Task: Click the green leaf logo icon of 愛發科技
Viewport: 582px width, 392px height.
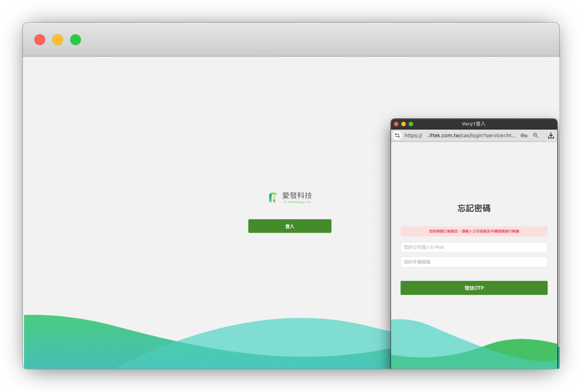Action: (x=273, y=197)
